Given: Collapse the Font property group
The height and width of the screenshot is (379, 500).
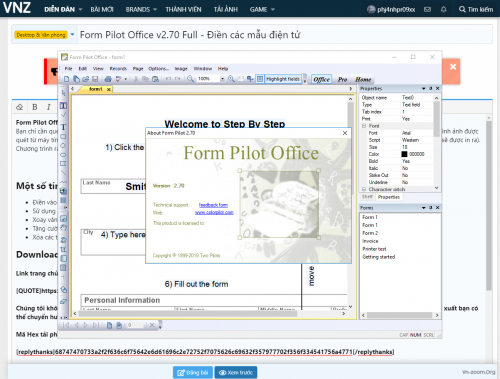Looking at the screenshot, I should 364,126.
